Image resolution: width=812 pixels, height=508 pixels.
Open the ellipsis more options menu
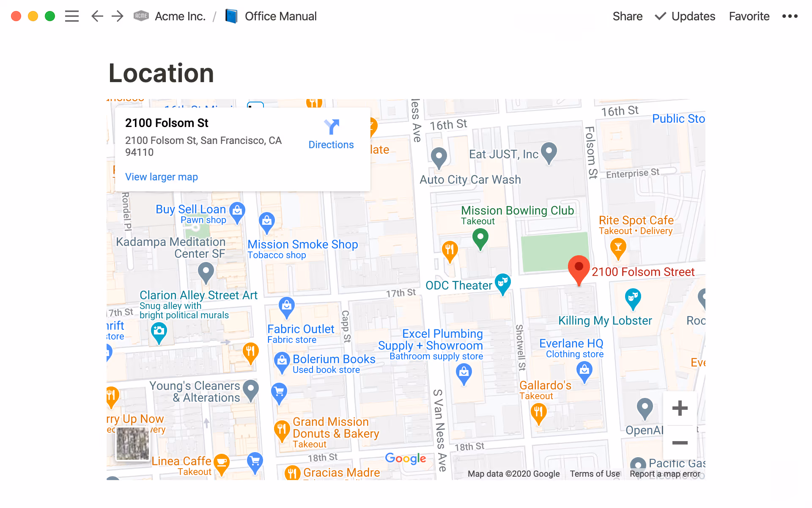click(x=790, y=16)
